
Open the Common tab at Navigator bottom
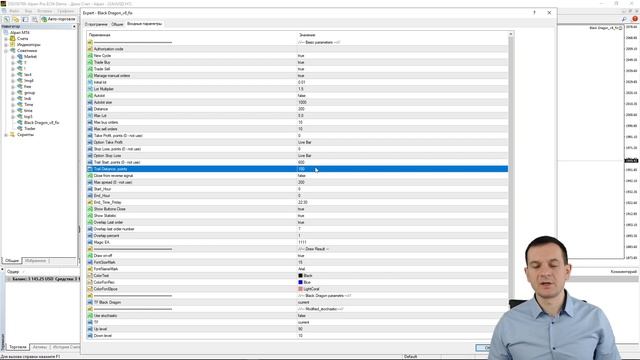coord(11,260)
